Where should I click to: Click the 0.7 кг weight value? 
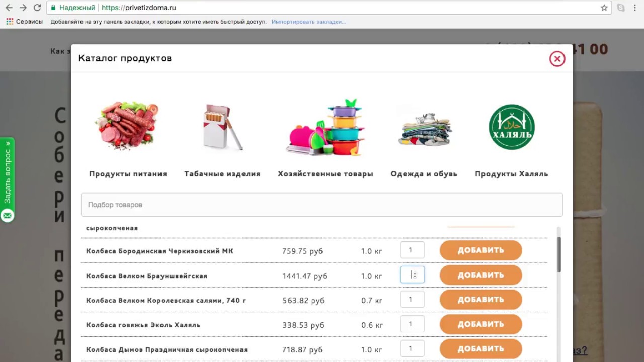[372, 300]
